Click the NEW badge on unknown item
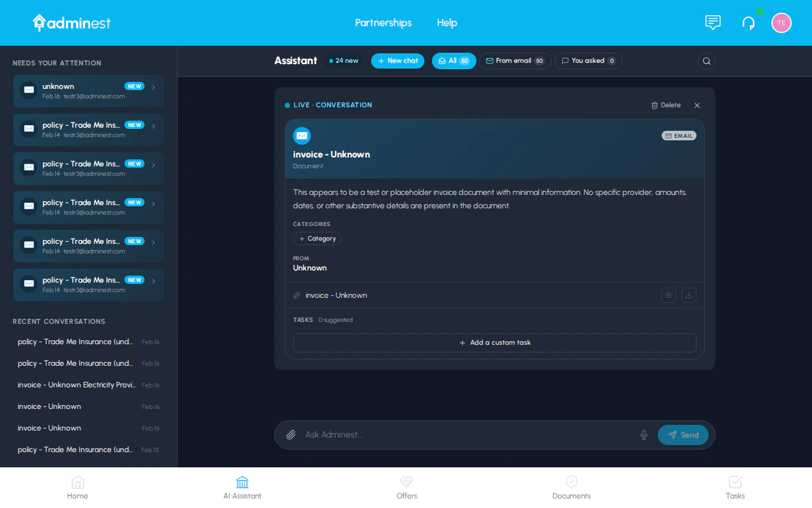The height and width of the screenshot is (508, 812). point(134,86)
